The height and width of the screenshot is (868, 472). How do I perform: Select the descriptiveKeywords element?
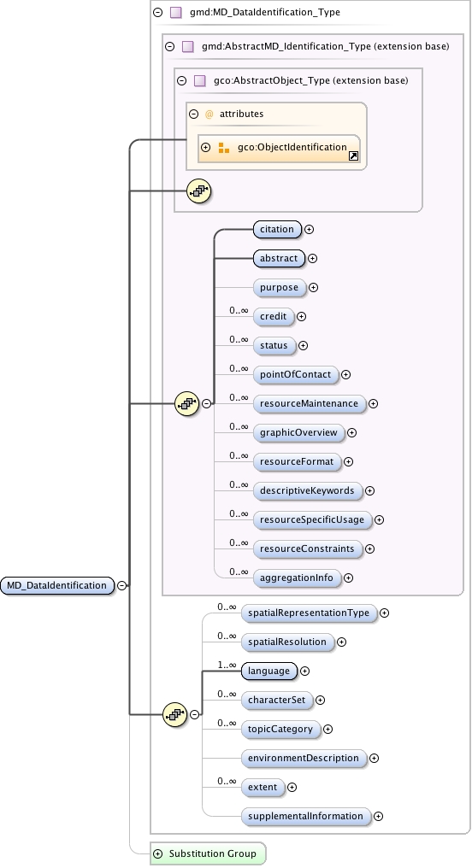click(x=307, y=491)
